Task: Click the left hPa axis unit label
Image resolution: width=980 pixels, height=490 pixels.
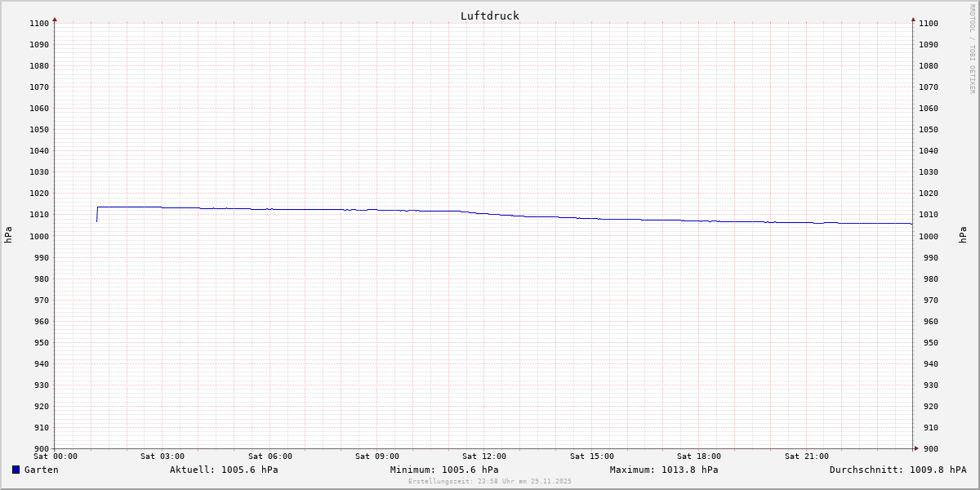Action: [8, 235]
